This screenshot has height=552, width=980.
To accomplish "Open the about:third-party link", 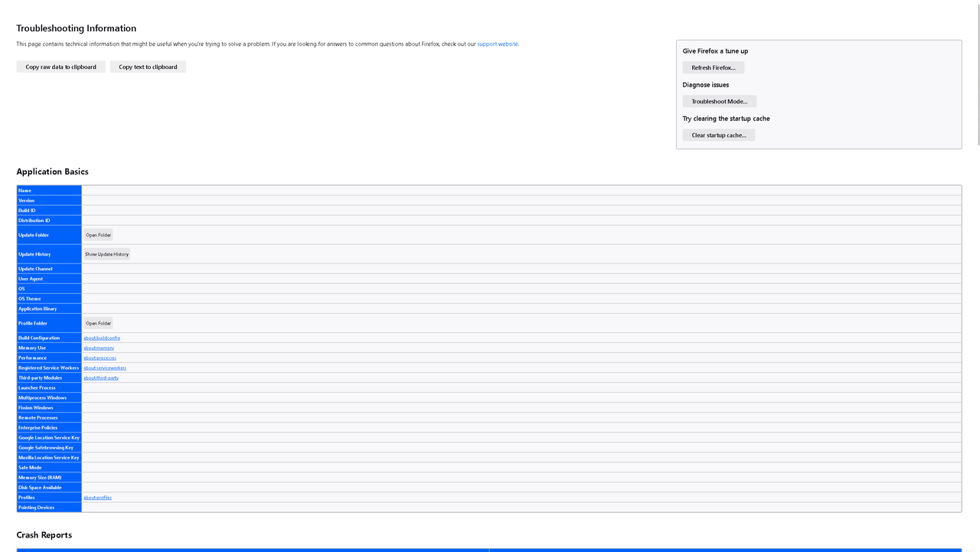I will click(x=101, y=377).
